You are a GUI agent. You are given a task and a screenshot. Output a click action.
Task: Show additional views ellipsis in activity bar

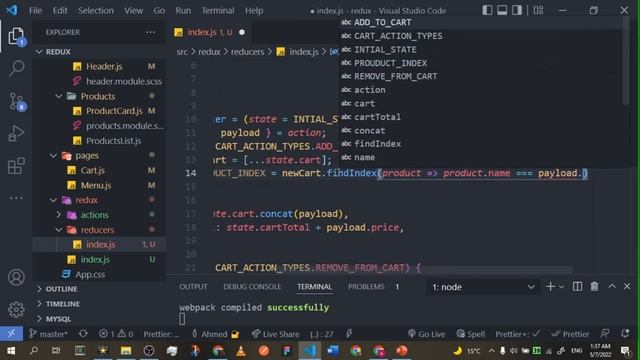[x=16, y=198]
